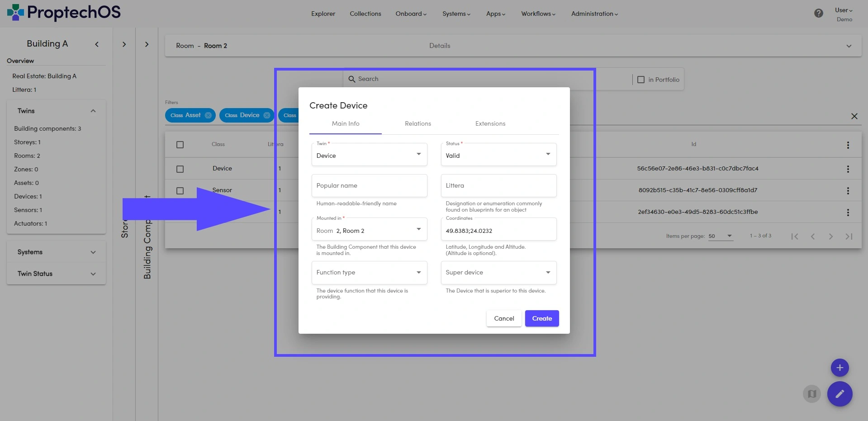The height and width of the screenshot is (421, 868).
Task: Open kebab menu for Device row
Action: point(848,169)
